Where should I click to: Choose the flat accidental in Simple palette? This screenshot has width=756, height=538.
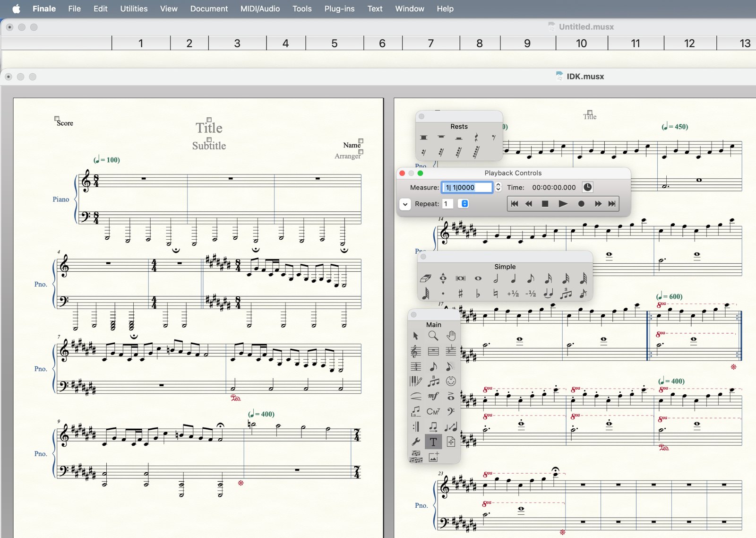(x=478, y=294)
